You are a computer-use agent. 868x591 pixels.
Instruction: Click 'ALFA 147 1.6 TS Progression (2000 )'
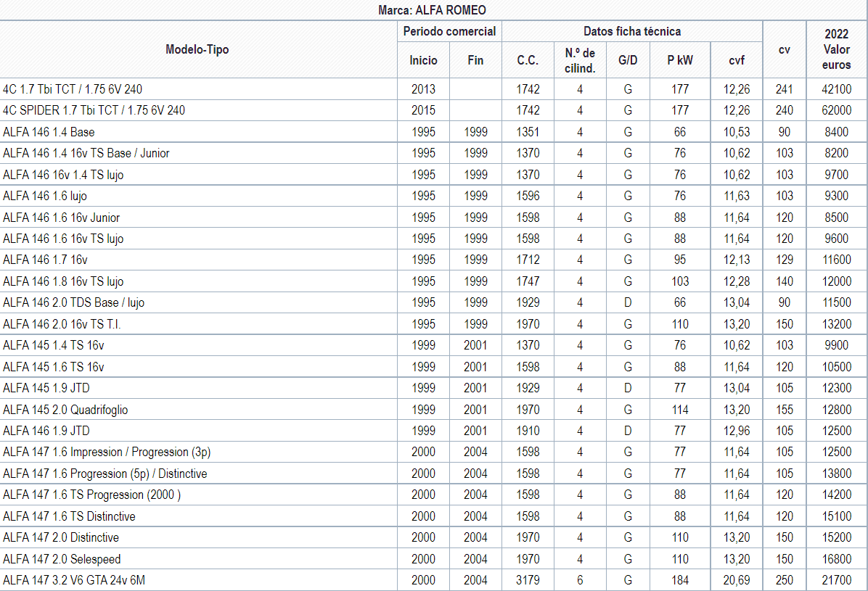91,495
